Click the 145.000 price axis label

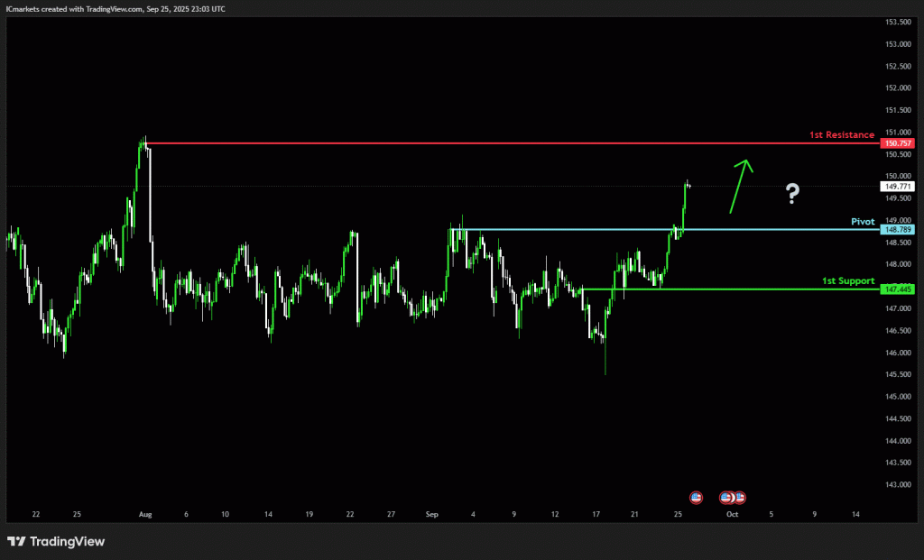(x=898, y=396)
